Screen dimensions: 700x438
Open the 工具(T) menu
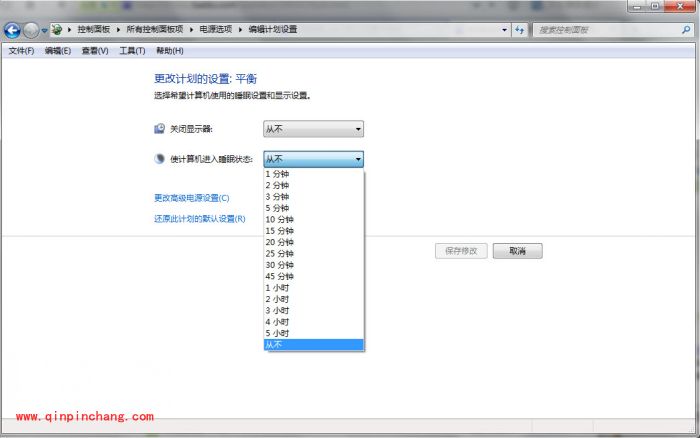click(132, 51)
